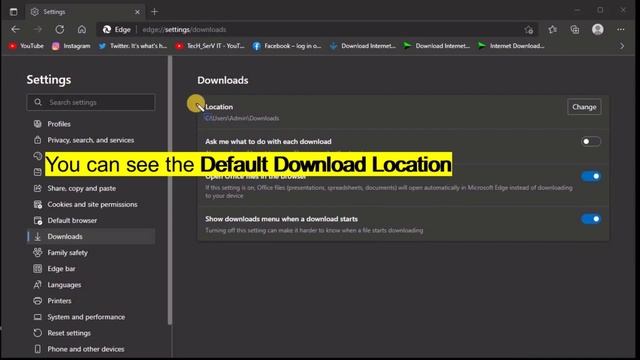Select Downloads in the settings sidebar
The height and width of the screenshot is (360, 640).
pyautogui.click(x=91, y=236)
